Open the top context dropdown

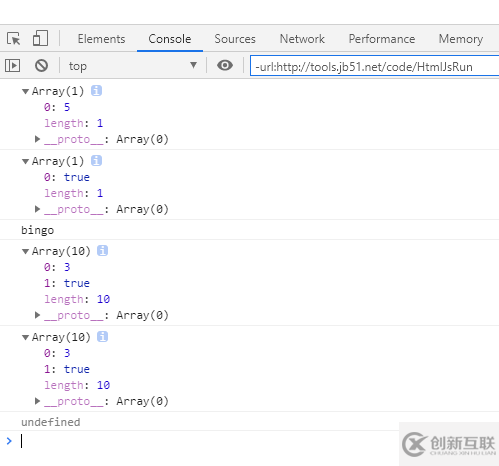tap(133, 65)
